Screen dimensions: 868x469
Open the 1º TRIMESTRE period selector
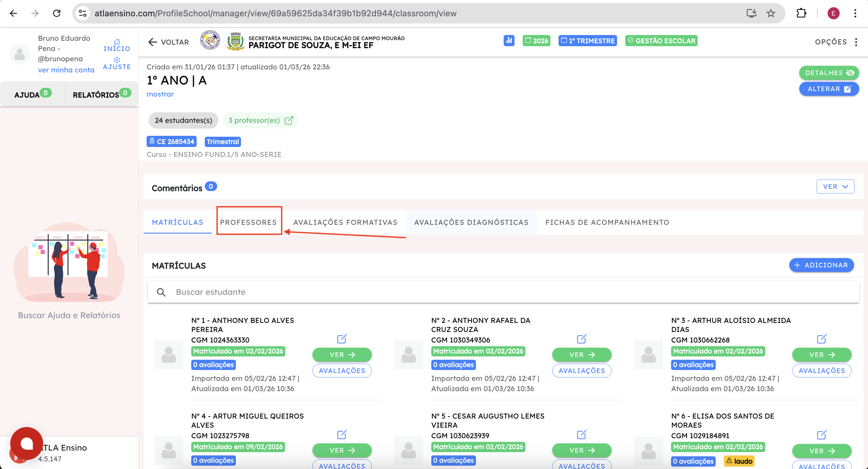(588, 40)
